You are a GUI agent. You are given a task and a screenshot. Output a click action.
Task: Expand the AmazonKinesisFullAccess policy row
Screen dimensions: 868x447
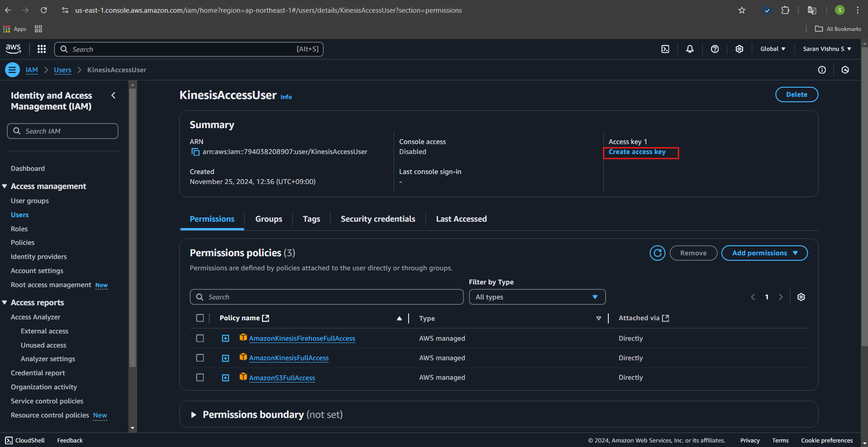coord(225,358)
